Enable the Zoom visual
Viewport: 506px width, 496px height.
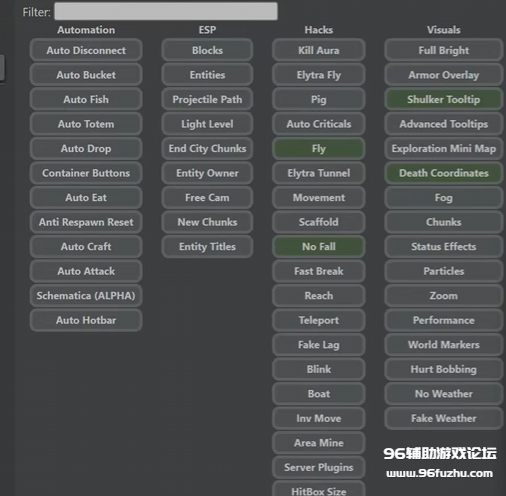[444, 295]
